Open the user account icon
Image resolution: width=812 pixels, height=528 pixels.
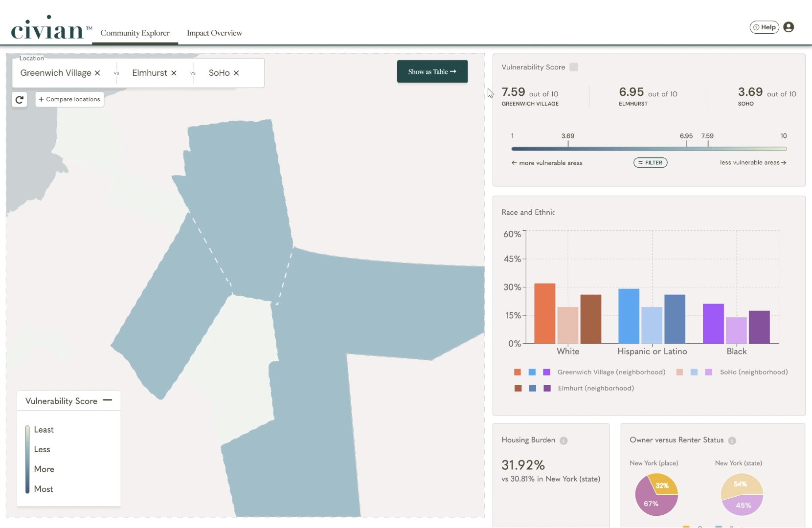pos(789,27)
